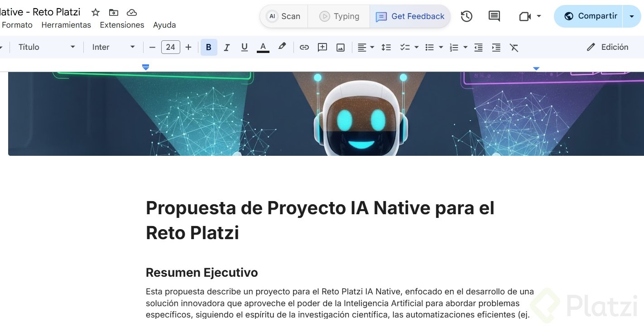Expand the bulleted list options arrow

click(441, 47)
